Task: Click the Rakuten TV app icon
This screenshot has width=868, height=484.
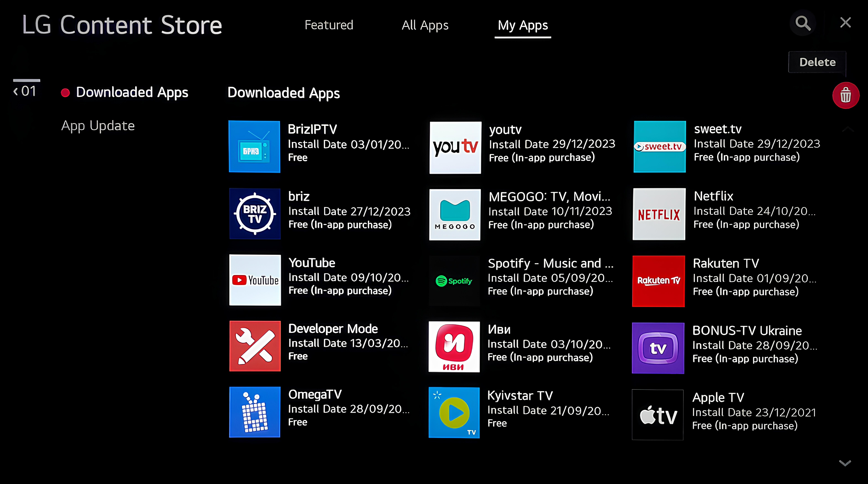Action: click(x=658, y=281)
